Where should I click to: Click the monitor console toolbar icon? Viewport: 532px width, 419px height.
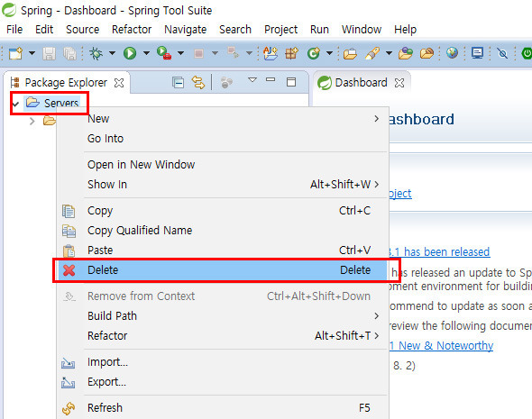pos(477,53)
